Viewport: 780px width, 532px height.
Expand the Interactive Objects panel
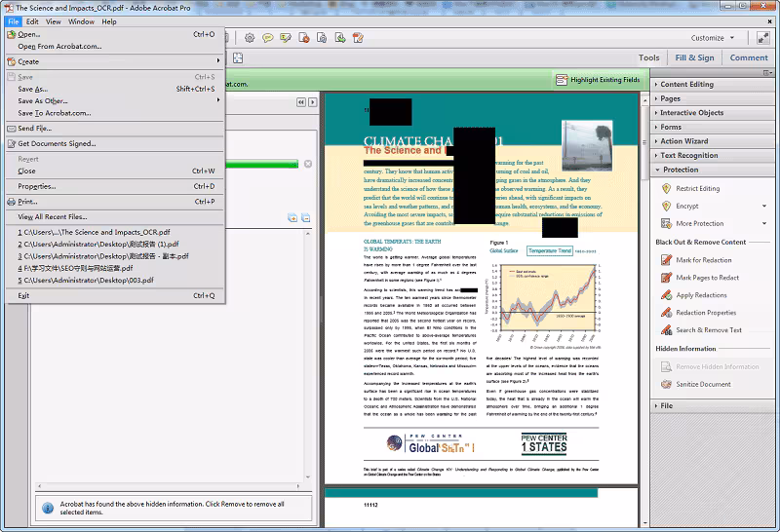tap(713, 113)
